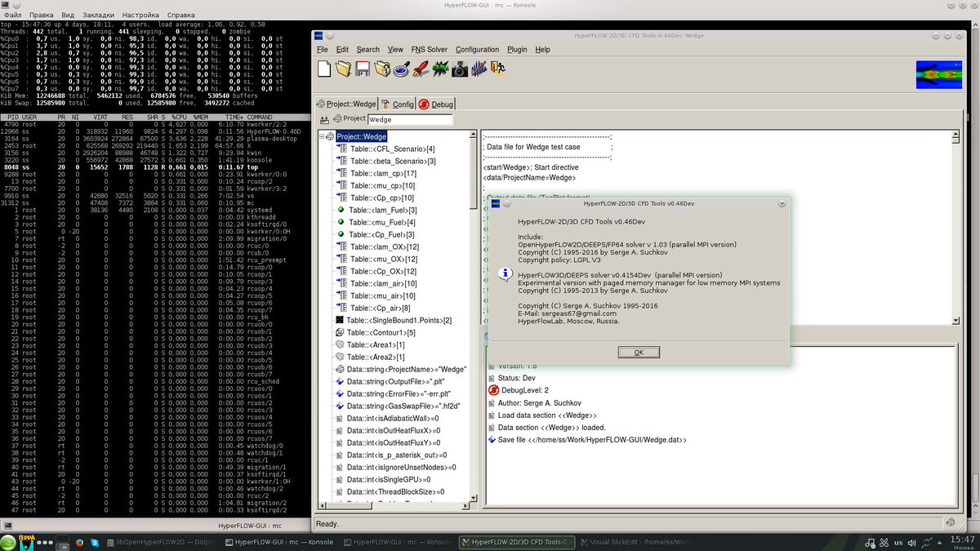
Task: Exit via the door toolbar icon
Action: (x=499, y=69)
